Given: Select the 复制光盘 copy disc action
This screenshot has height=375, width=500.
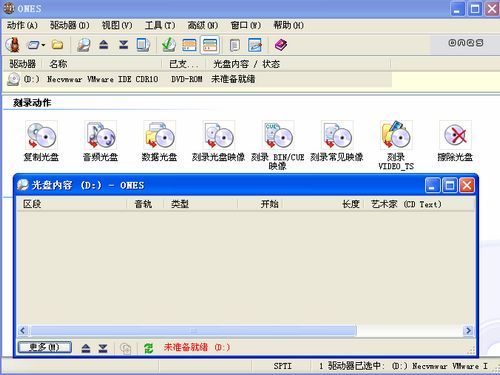Looking at the screenshot, I should coord(41,141).
